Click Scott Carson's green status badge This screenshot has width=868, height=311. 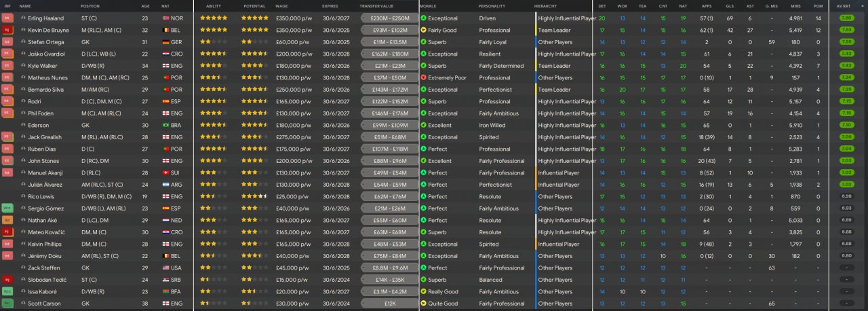pos(7,304)
